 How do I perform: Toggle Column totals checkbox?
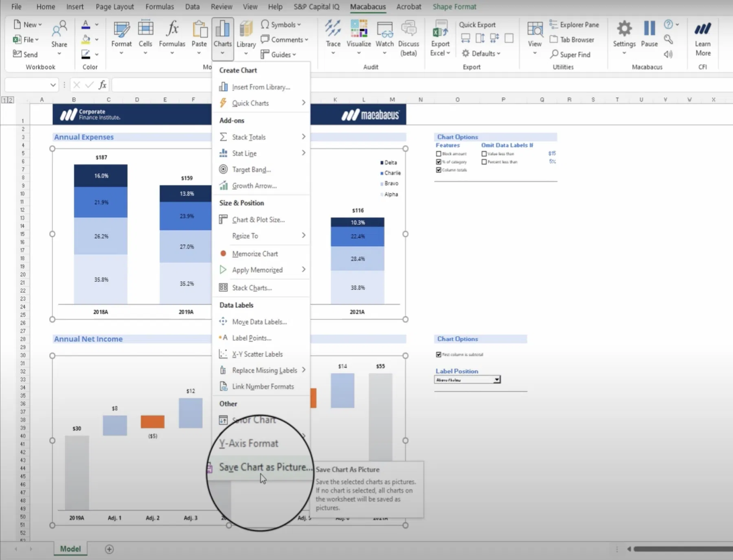pyautogui.click(x=439, y=170)
